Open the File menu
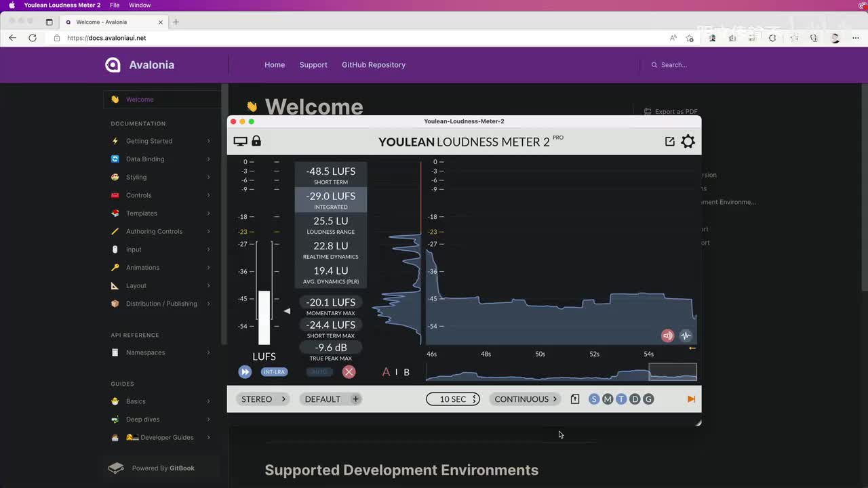Image resolution: width=868 pixels, height=488 pixels. (115, 5)
